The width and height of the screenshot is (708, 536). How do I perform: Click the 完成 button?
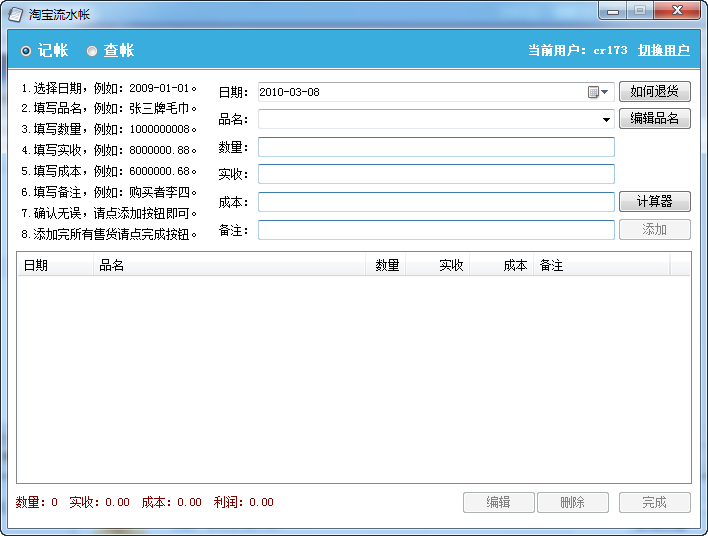pos(654,502)
